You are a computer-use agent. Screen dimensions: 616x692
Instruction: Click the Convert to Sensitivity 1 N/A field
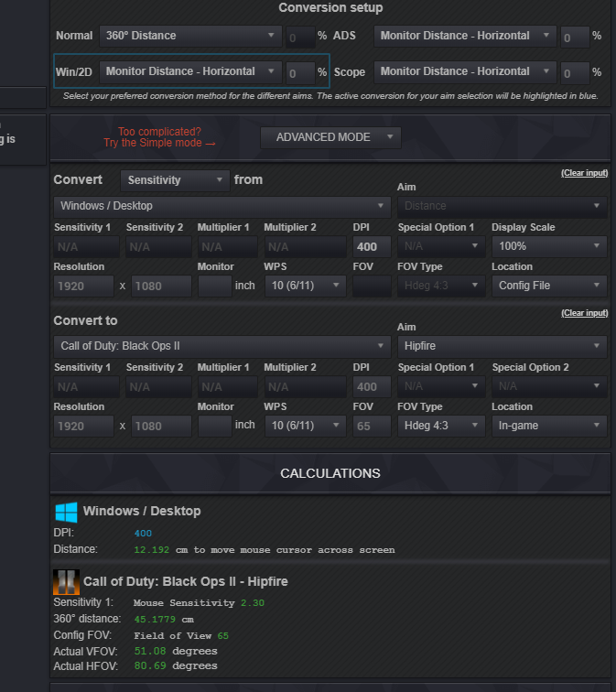(86, 386)
